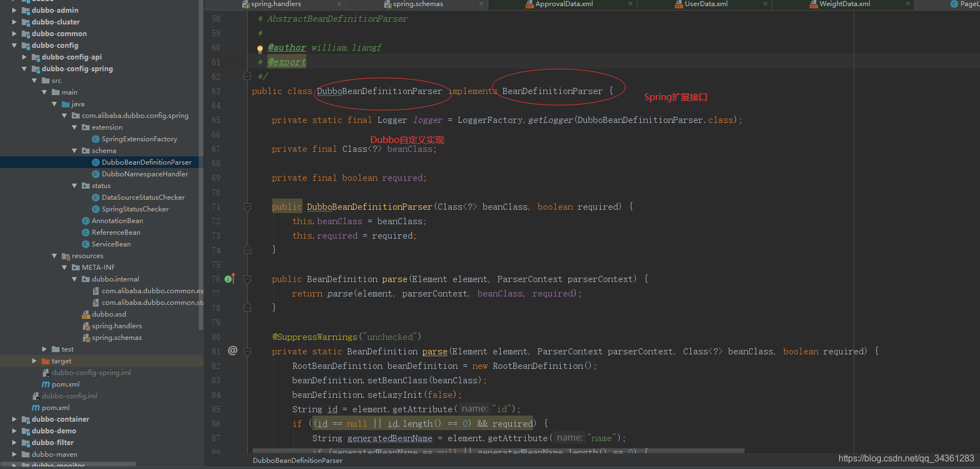
Task: Open ReferenceBean class
Action: point(116,233)
